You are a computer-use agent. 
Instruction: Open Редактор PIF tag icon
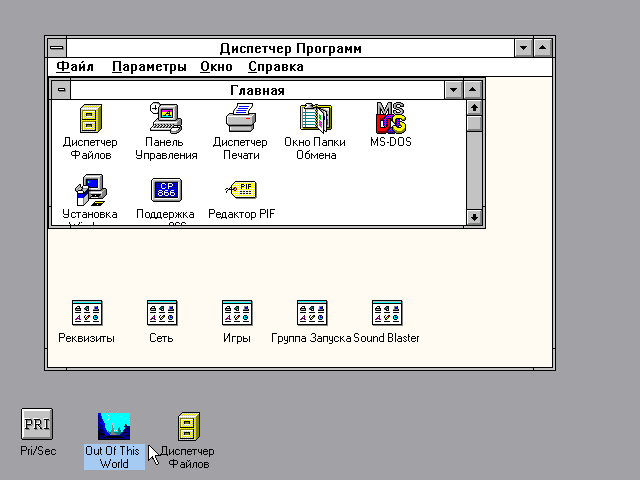coord(241,190)
